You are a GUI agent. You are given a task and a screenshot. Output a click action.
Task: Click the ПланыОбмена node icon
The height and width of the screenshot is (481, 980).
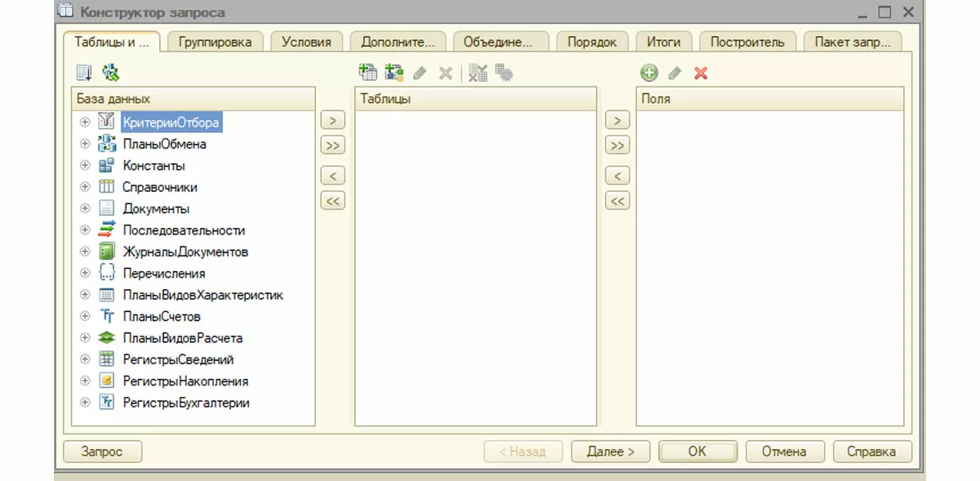106,144
